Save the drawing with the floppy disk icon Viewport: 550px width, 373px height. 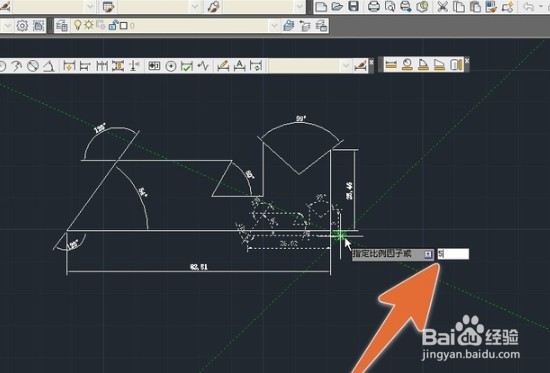(x=353, y=6)
